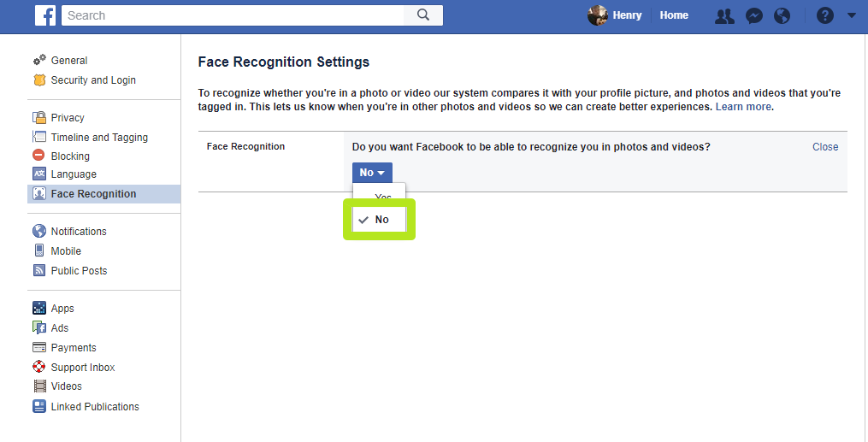Click Henry's profile picture thumbnail
Screen dimensions: 868x442
coord(598,15)
